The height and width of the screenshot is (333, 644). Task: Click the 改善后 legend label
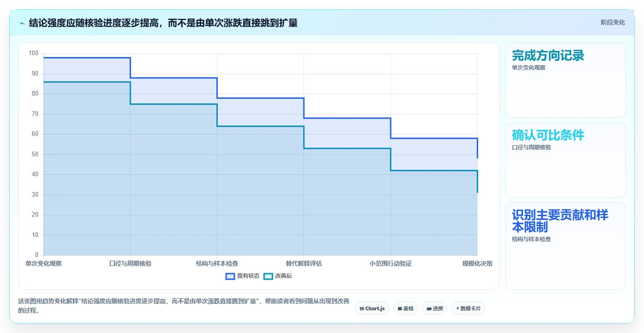(x=284, y=276)
